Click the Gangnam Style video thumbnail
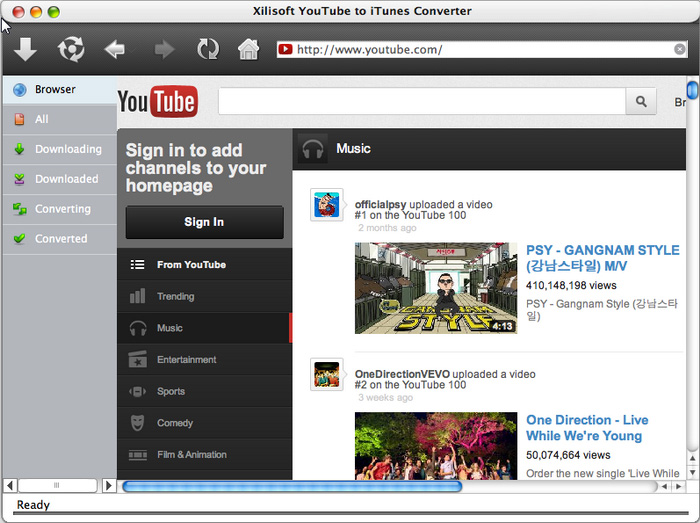This screenshot has width=700, height=523. pyautogui.click(x=435, y=288)
